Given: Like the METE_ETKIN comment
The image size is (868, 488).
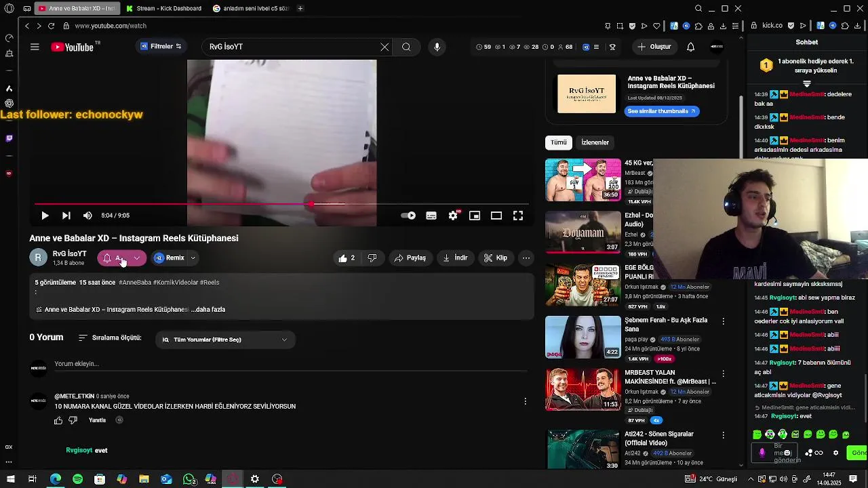Looking at the screenshot, I should click(x=58, y=420).
